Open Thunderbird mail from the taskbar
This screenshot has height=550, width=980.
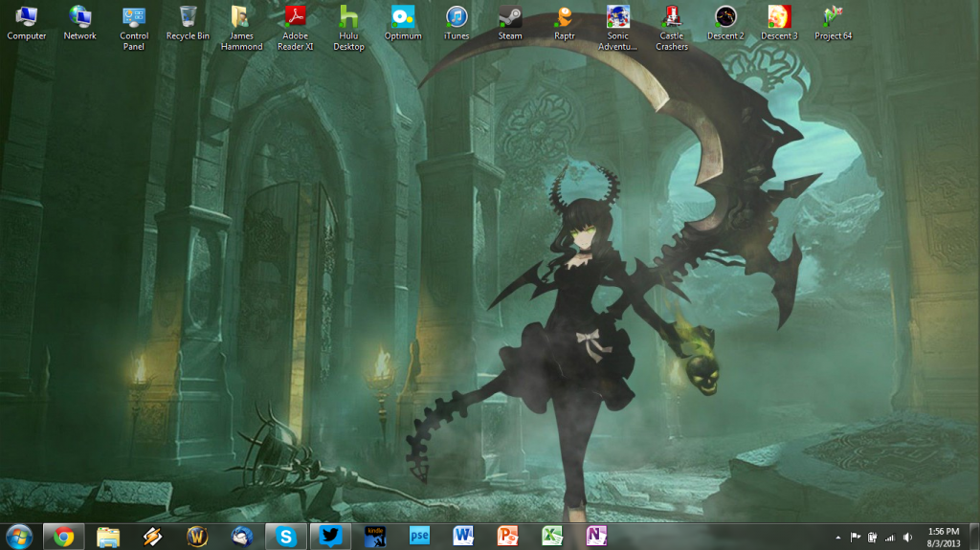pos(241,537)
